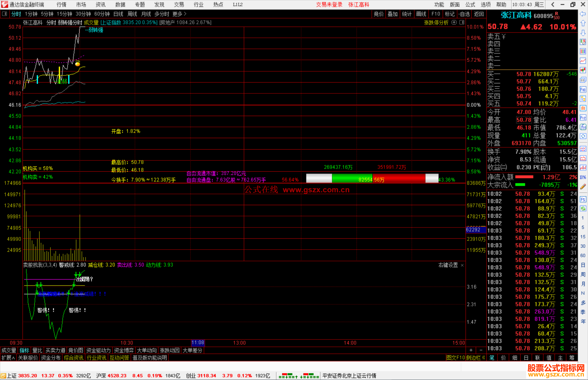
Task: Click the previous-arrow icon in title bar
Action: 553,5
